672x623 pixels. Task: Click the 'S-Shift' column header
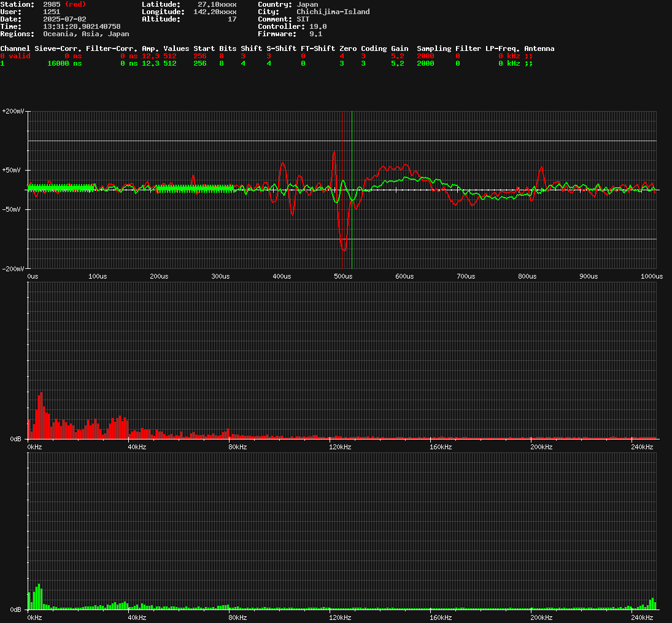coord(281,48)
